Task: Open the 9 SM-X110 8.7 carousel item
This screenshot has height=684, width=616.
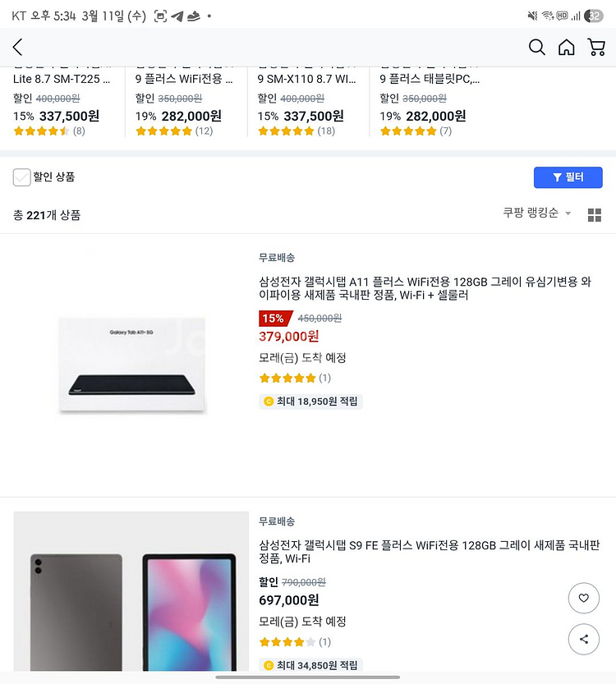Action: pyautogui.click(x=306, y=80)
